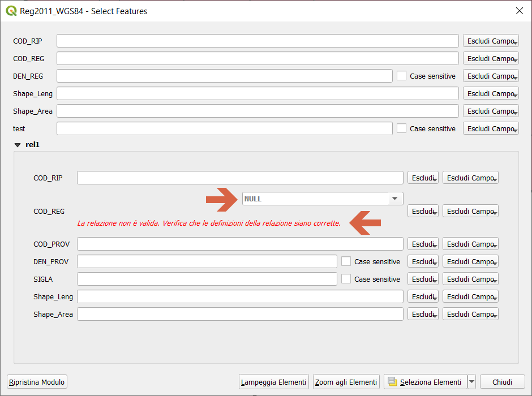Screen dimensions: 532x396
Task: Open the Escludi Campo dropdown for COD_RIP
Action: point(490,41)
